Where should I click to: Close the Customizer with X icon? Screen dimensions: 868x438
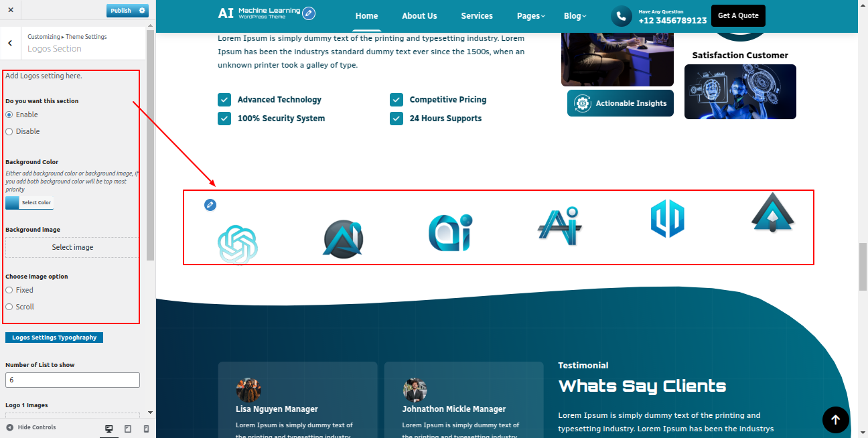pos(11,11)
